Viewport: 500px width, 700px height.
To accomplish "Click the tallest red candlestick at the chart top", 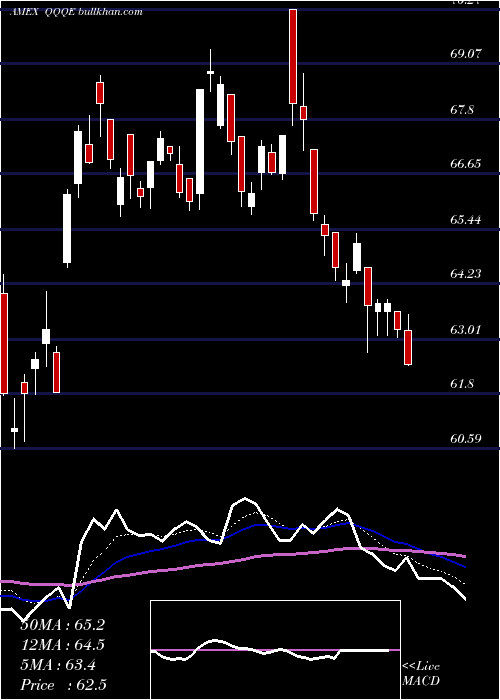I will click(x=293, y=56).
